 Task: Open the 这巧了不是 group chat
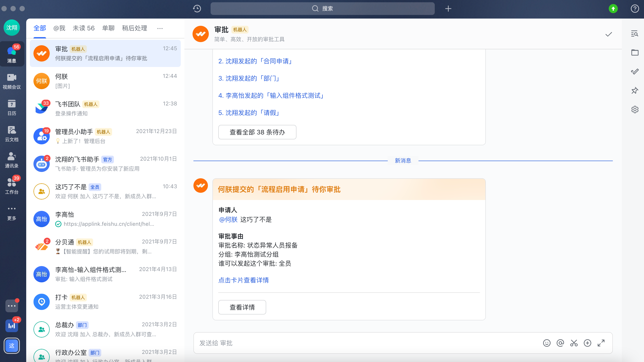[x=105, y=191]
